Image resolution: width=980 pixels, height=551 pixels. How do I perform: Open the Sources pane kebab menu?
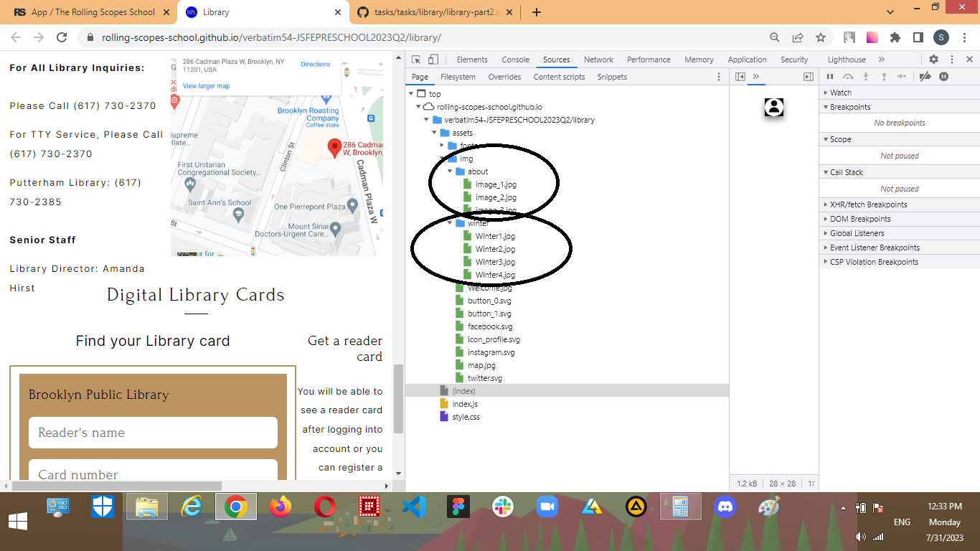(719, 77)
